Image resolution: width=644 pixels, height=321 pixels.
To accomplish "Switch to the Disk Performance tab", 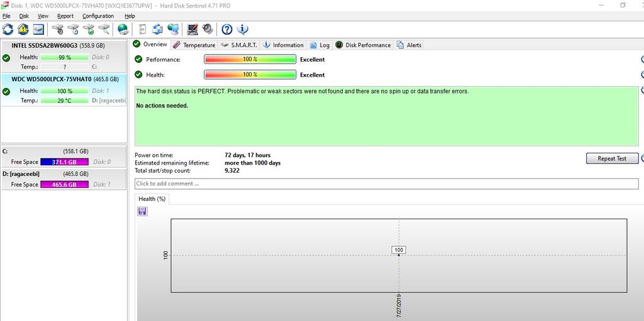I will point(363,45).
